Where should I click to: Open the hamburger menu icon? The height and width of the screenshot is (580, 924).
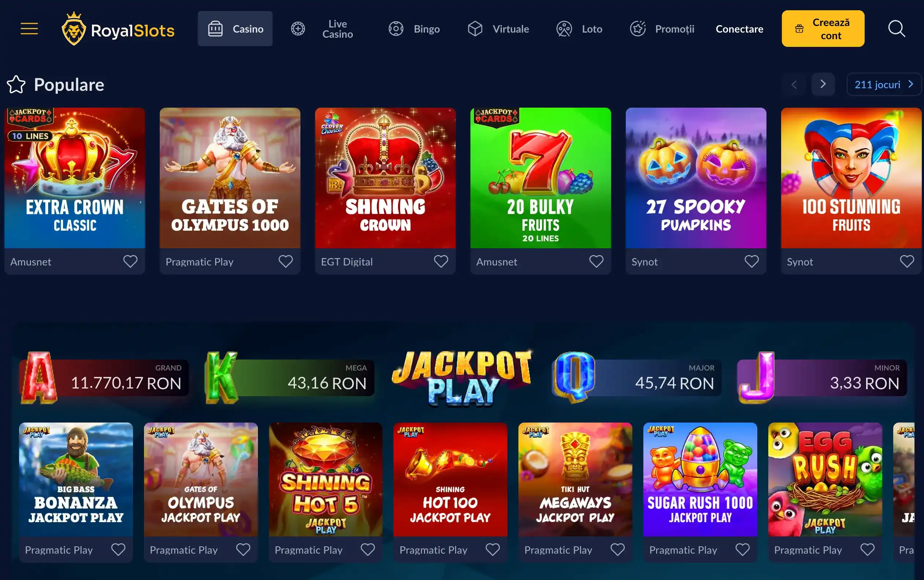(x=29, y=29)
